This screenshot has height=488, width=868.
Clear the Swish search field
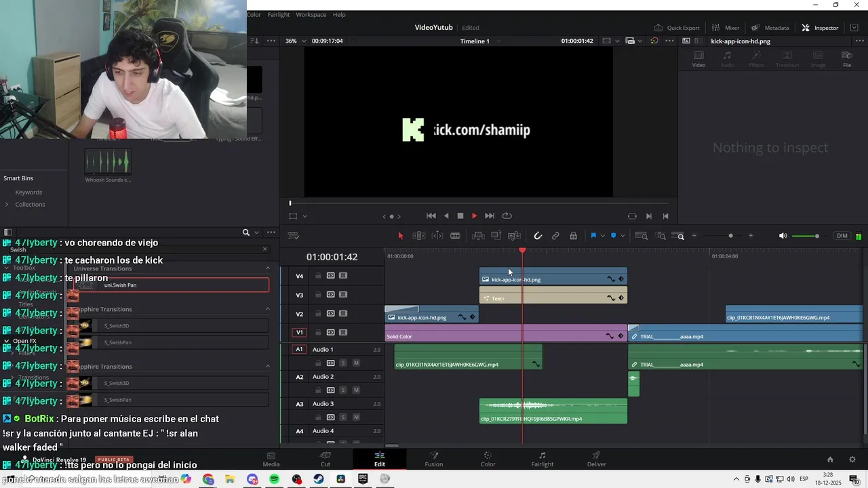pyautogui.click(x=264, y=249)
